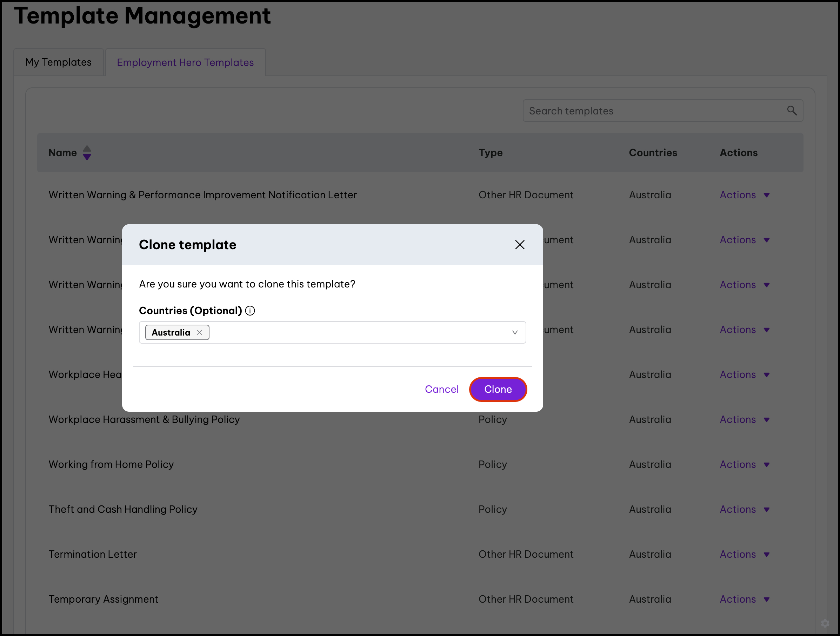Open Actions for Termination Letter
The width and height of the screenshot is (840, 636).
coord(744,554)
